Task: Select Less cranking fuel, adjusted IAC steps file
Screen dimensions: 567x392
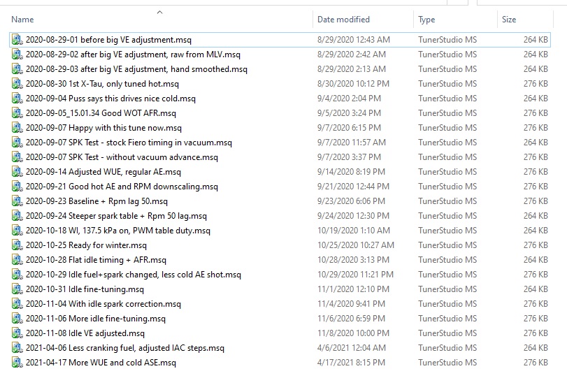Action: (125, 348)
